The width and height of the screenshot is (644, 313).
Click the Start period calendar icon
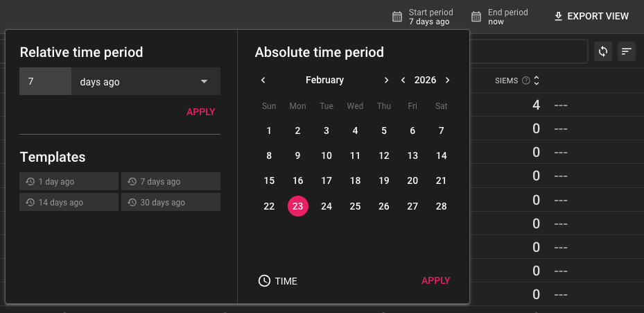point(397,17)
